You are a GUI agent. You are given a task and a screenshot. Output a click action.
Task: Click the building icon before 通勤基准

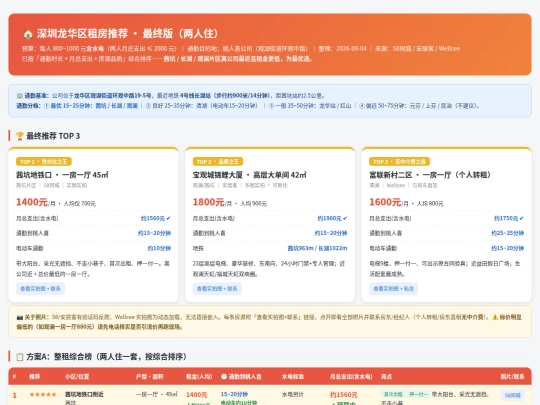[20, 96]
